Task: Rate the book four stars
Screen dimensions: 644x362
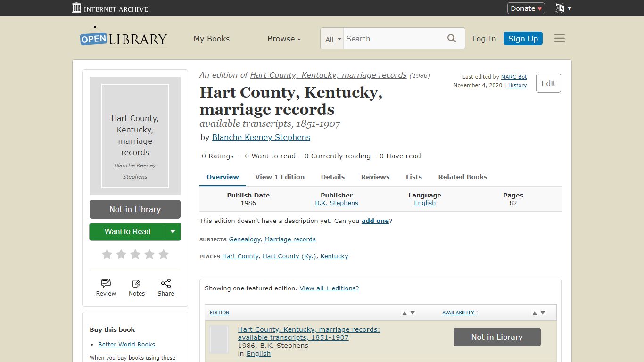Action: click(x=149, y=255)
